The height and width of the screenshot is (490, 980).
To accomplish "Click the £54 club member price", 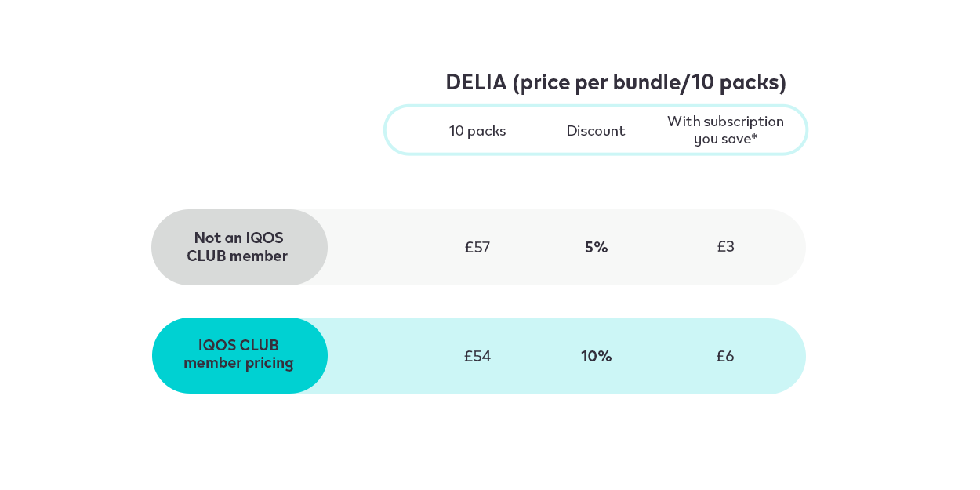I will (477, 356).
